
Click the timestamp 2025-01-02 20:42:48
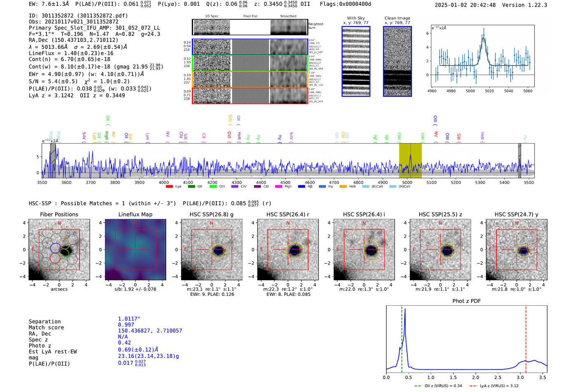(x=465, y=5)
